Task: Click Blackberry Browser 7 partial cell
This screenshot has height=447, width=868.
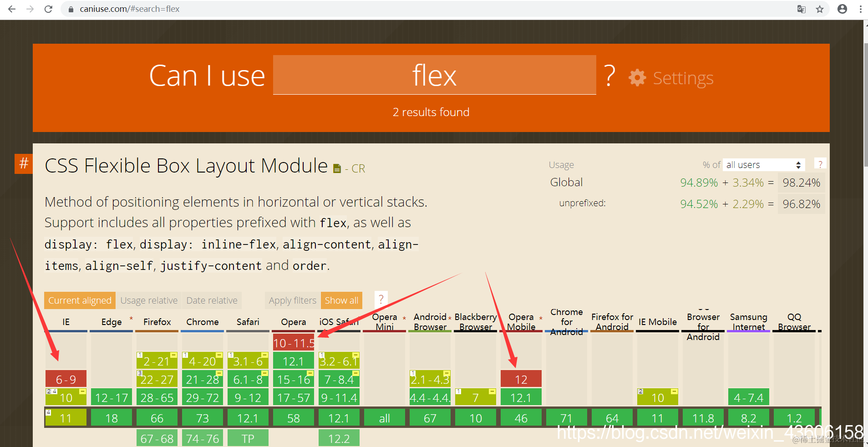Action: click(476, 397)
